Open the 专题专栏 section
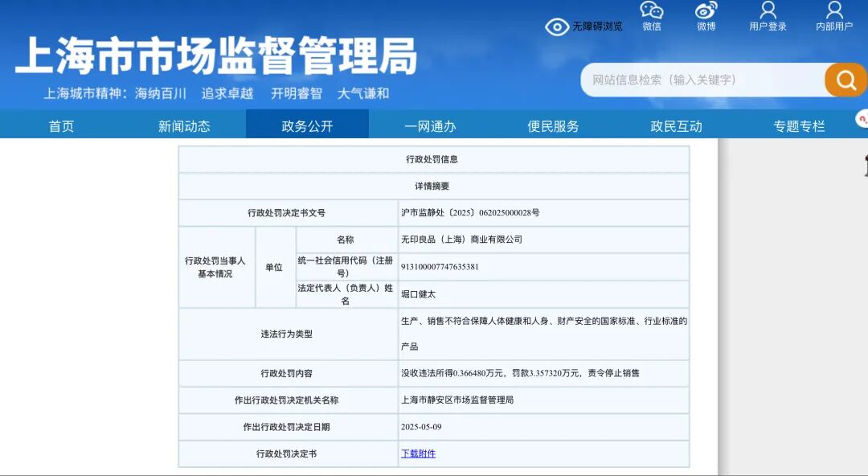The height and width of the screenshot is (476, 868). (800, 125)
